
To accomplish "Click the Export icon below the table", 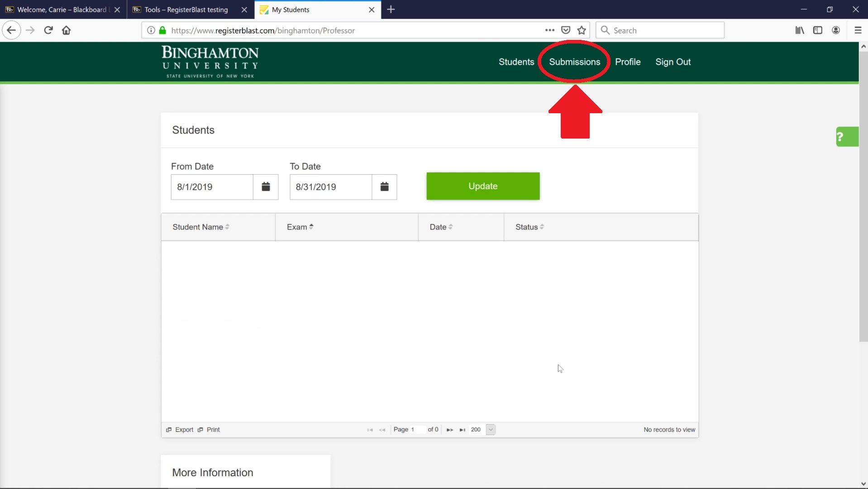I will [169, 429].
